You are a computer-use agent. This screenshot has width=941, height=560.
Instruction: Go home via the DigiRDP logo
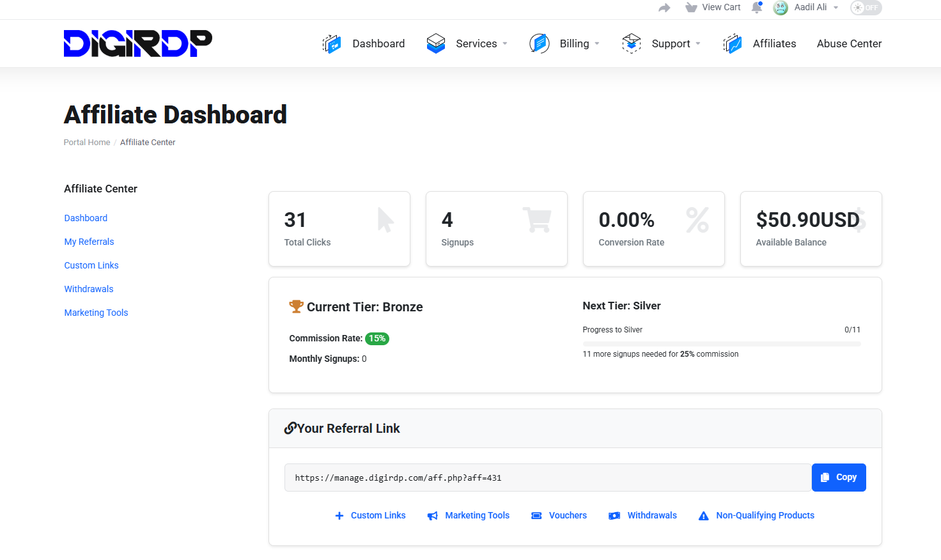138,43
